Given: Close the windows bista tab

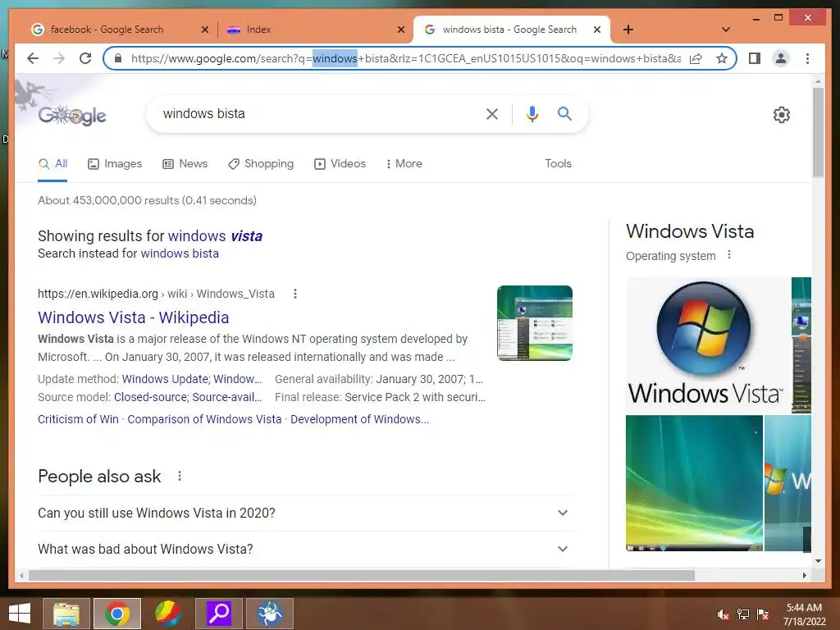Looking at the screenshot, I should tap(597, 30).
